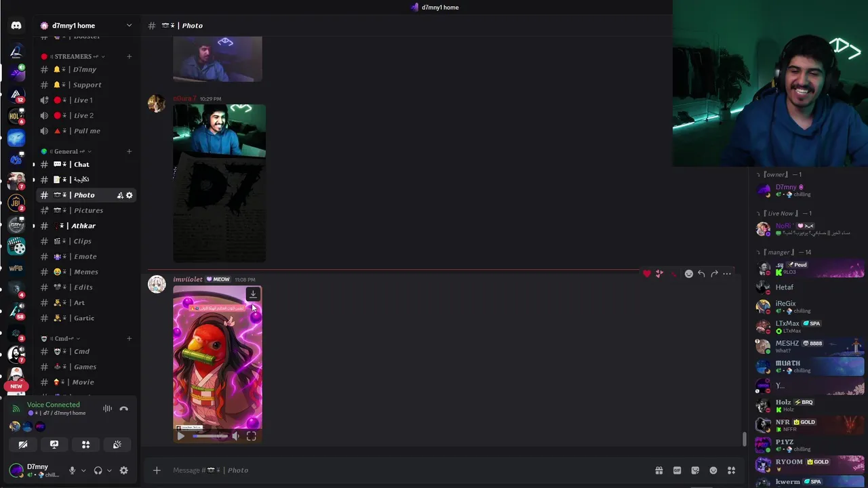
Task: Open Discord home direct messages icon
Action: [x=16, y=26]
